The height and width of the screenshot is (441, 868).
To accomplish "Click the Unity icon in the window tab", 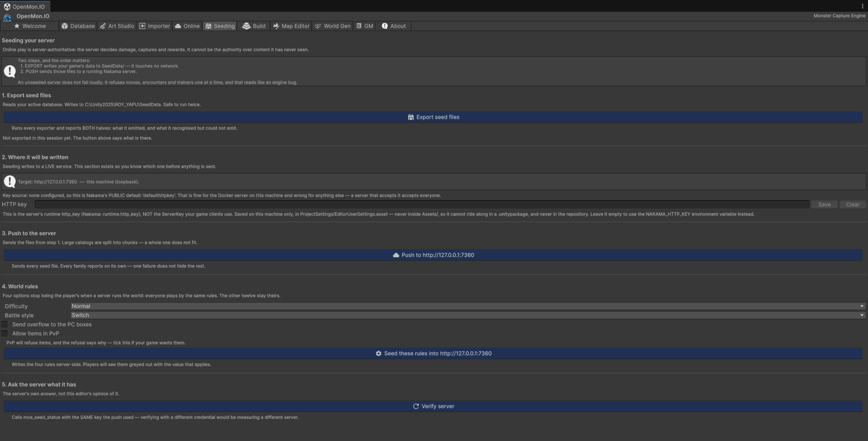I will pos(7,7).
